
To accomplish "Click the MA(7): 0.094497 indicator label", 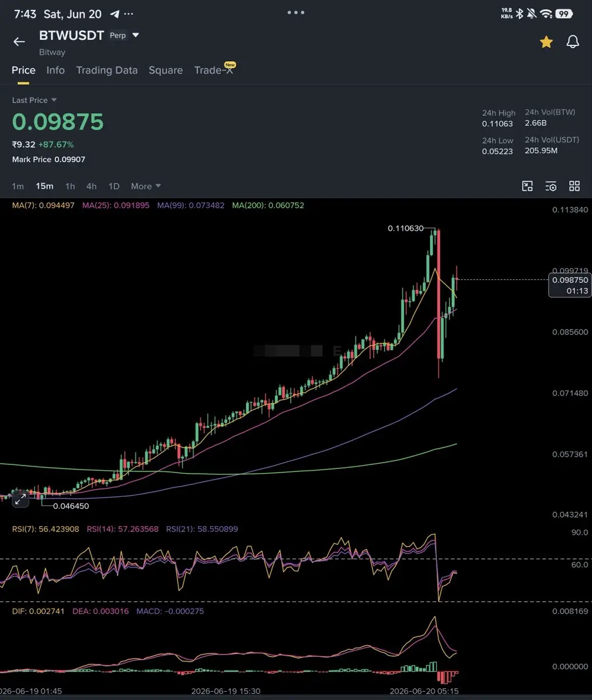I will click(43, 205).
